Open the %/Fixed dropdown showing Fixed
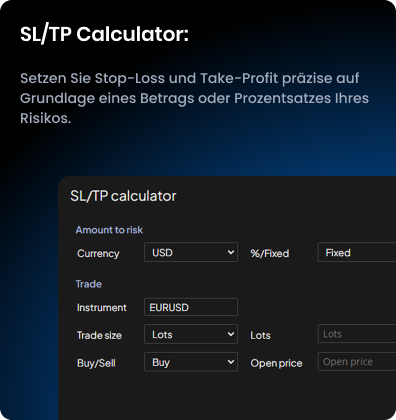 (x=357, y=252)
